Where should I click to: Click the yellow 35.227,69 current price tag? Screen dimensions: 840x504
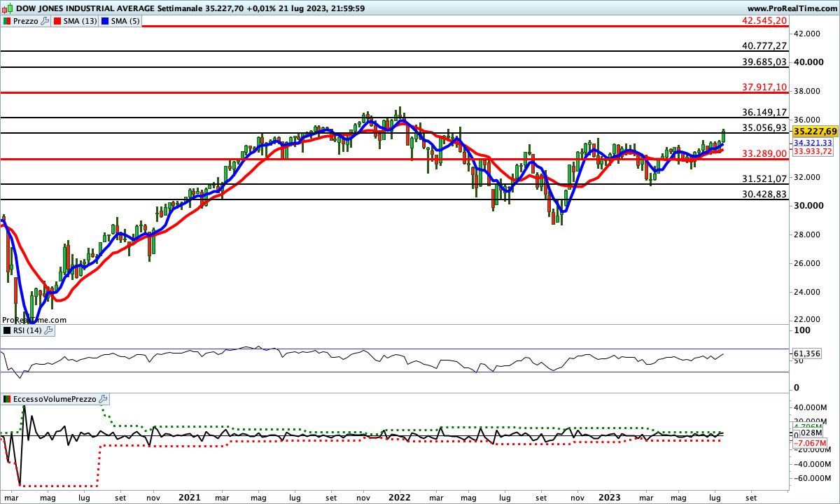point(815,132)
